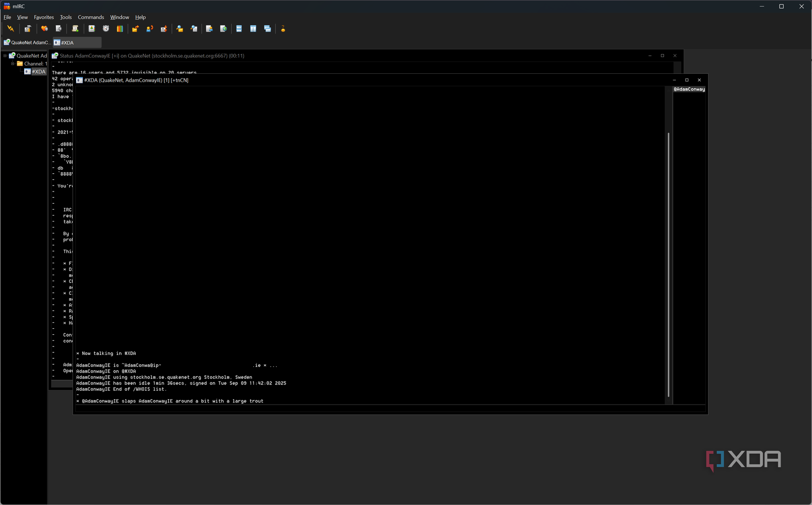Select @AdamConway in the nickname list
This screenshot has width=812, height=505.
689,89
